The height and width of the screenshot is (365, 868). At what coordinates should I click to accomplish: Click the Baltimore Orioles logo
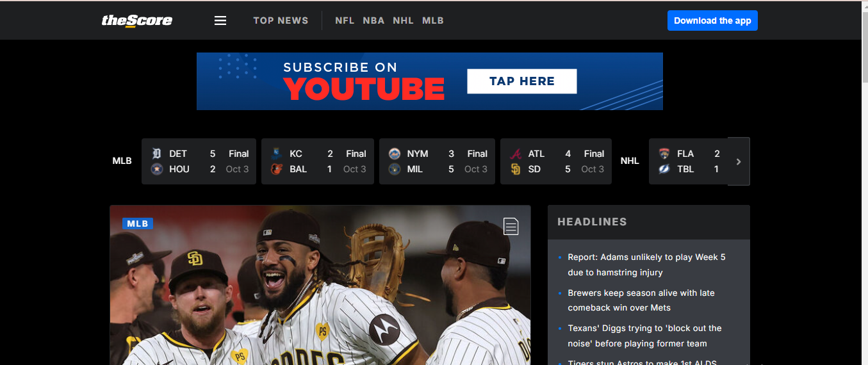(x=277, y=169)
